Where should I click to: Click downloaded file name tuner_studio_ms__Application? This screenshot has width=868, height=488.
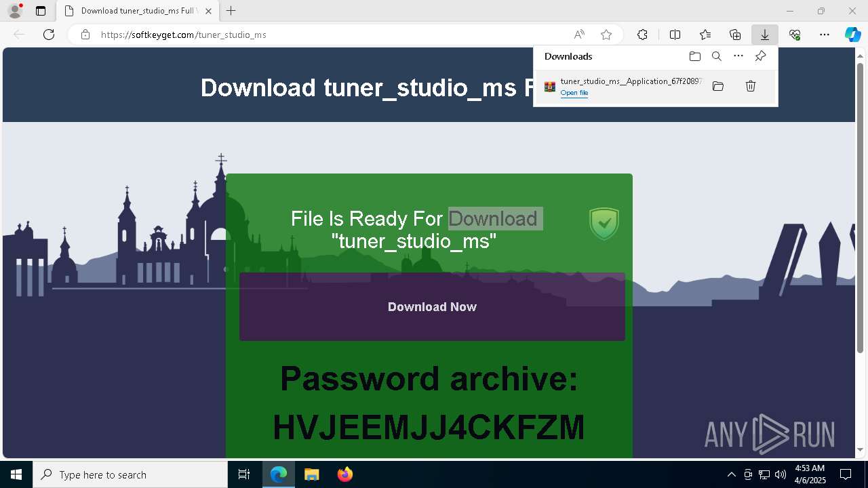pos(631,81)
